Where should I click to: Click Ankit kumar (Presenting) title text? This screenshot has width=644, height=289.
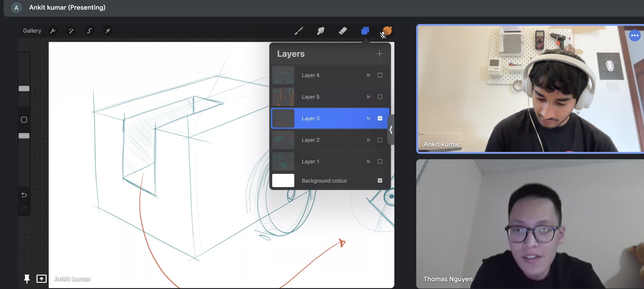click(x=67, y=7)
